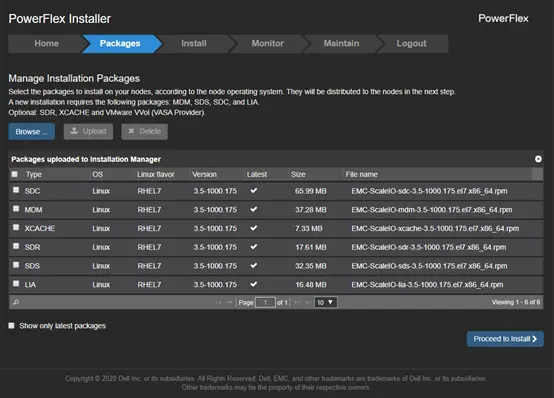554x398 pixels.
Task: Go to the Maintain tab
Action: tap(341, 43)
